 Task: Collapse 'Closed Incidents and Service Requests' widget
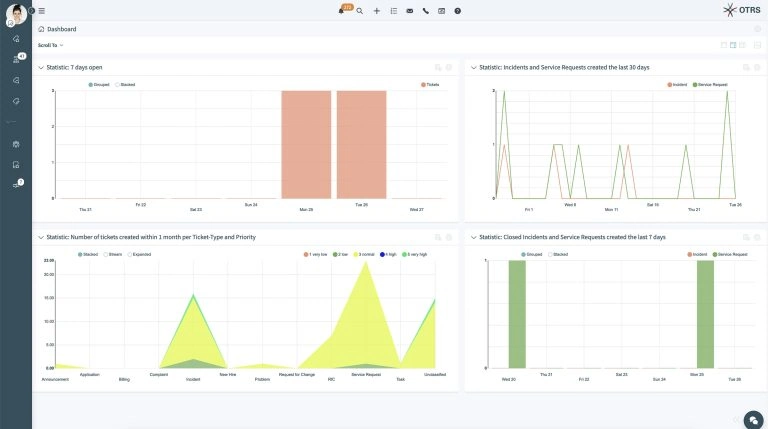click(x=474, y=237)
